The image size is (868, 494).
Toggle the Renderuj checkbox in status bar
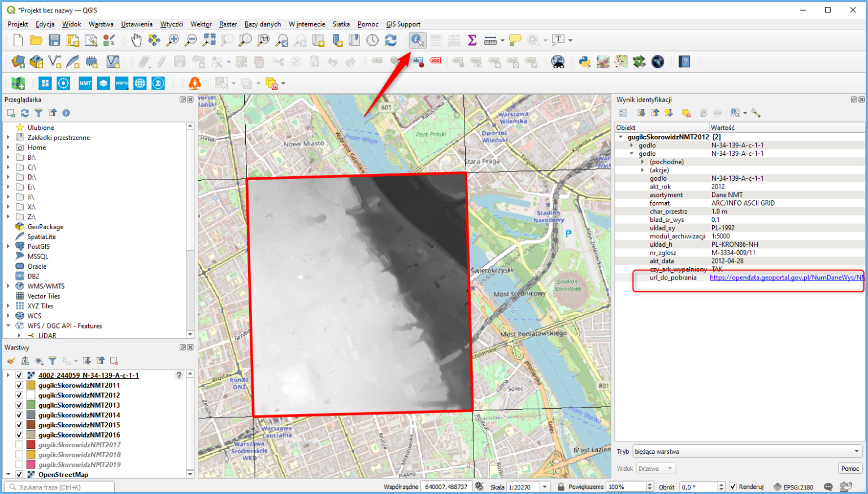(733, 486)
